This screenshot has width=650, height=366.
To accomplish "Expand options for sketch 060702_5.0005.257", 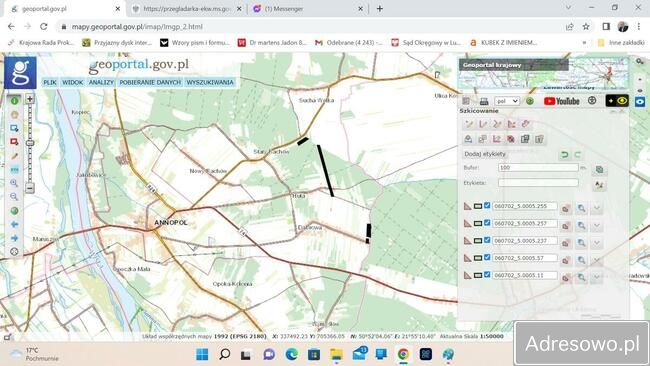I will 597,226.
